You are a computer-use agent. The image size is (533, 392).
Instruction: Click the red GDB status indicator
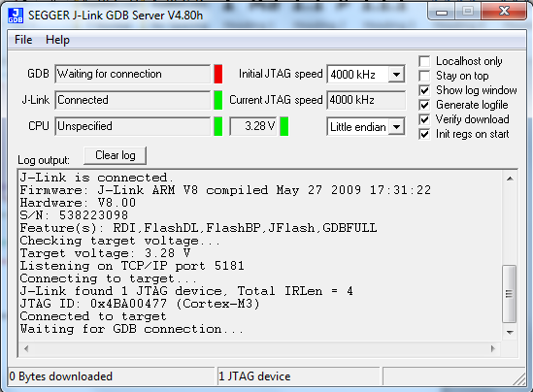[218, 74]
